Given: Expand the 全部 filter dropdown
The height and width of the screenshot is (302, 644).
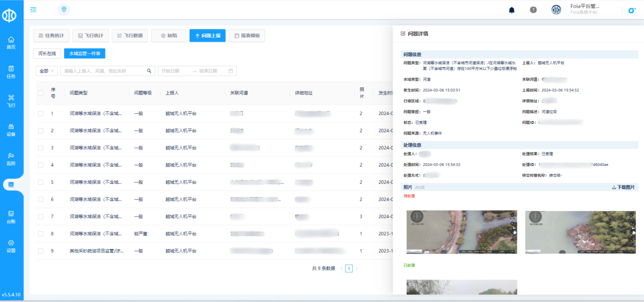Looking at the screenshot, I should 47,71.
